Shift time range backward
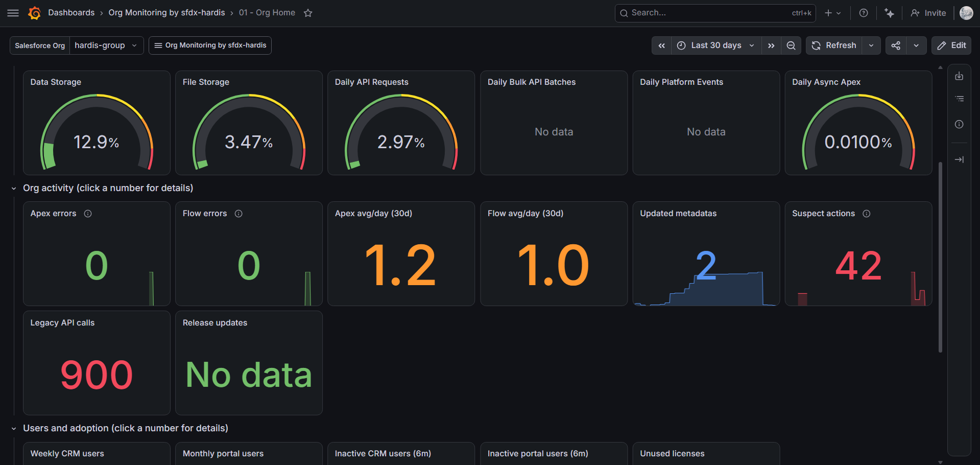Image resolution: width=980 pixels, height=465 pixels. [661, 45]
